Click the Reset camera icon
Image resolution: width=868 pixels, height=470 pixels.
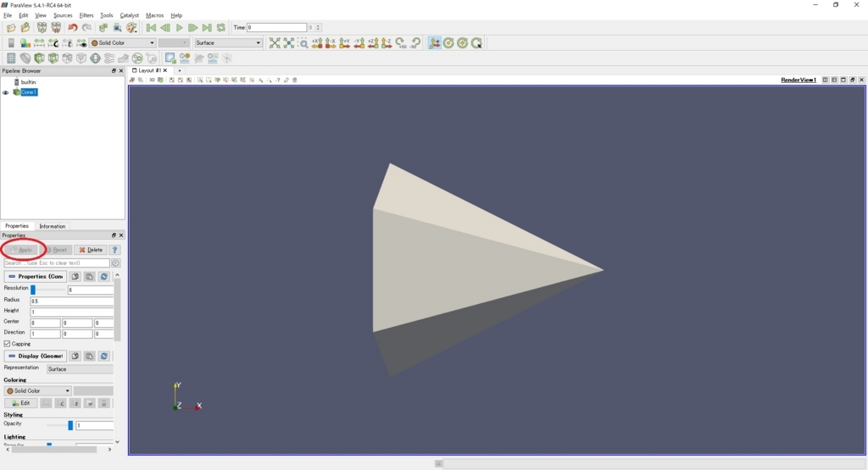click(x=275, y=43)
